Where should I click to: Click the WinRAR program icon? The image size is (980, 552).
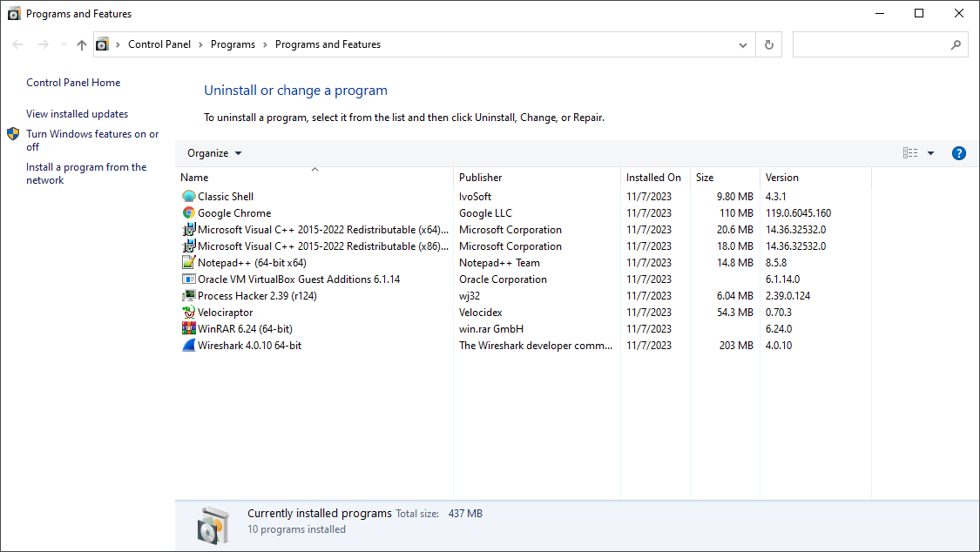(189, 328)
